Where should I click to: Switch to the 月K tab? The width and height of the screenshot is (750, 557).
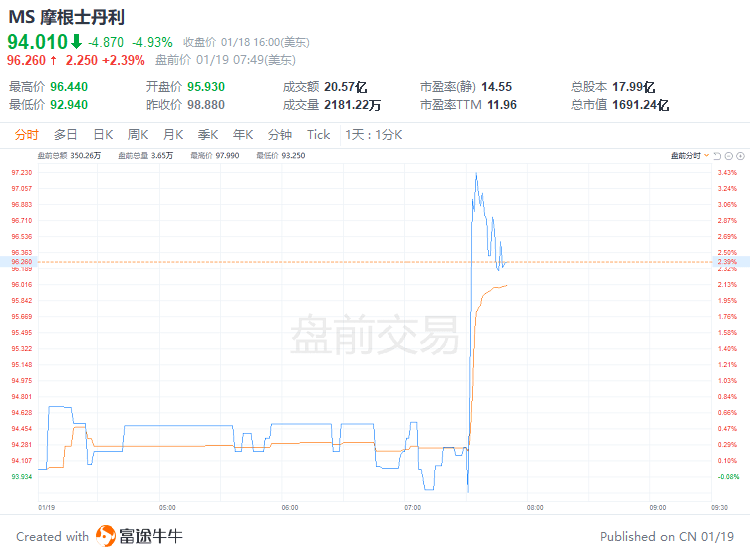tap(173, 135)
